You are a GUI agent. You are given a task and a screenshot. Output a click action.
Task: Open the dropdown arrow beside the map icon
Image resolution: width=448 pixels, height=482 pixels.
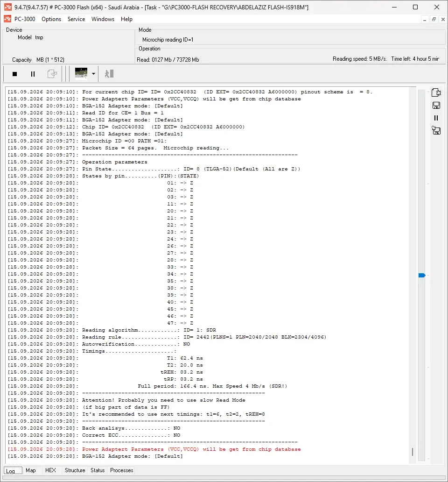click(x=93, y=74)
